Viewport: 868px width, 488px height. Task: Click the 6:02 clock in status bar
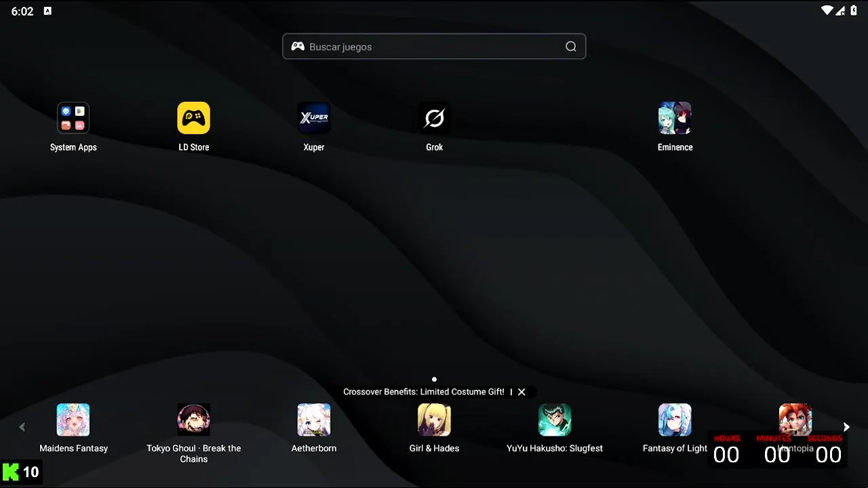click(22, 12)
